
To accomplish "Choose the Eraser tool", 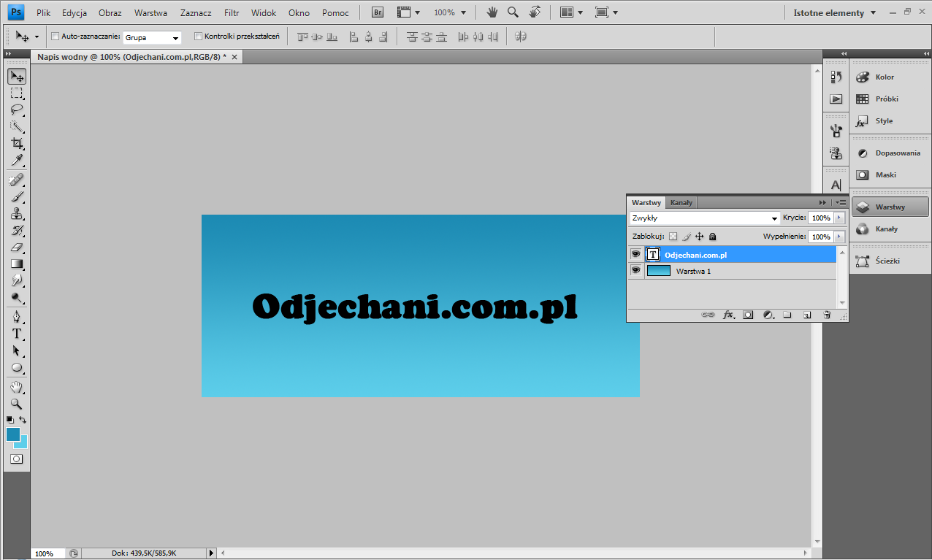I will (16, 248).
